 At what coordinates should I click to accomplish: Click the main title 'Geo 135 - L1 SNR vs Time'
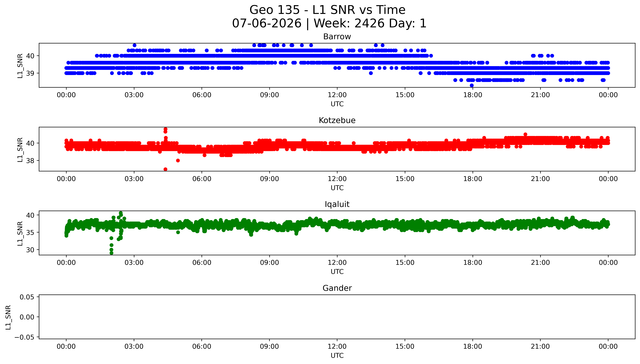pos(327,10)
